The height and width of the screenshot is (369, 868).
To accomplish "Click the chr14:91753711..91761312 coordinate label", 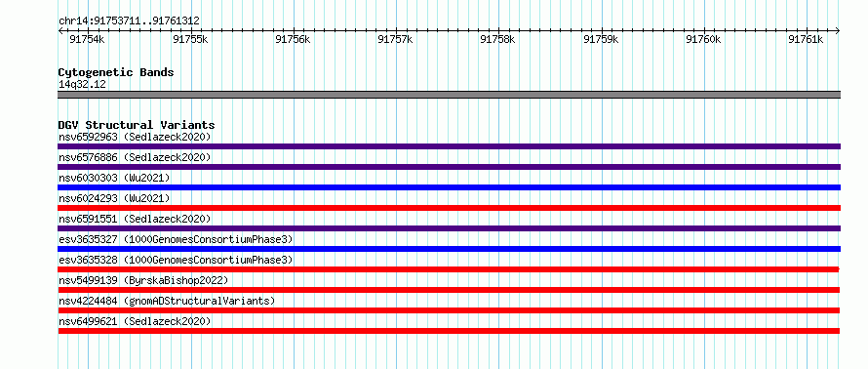I will 129,21.
